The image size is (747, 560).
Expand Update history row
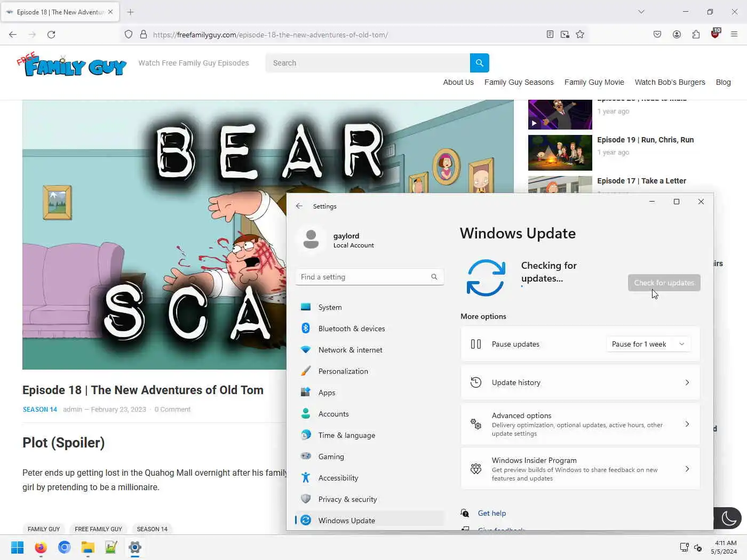[x=580, y=382]
